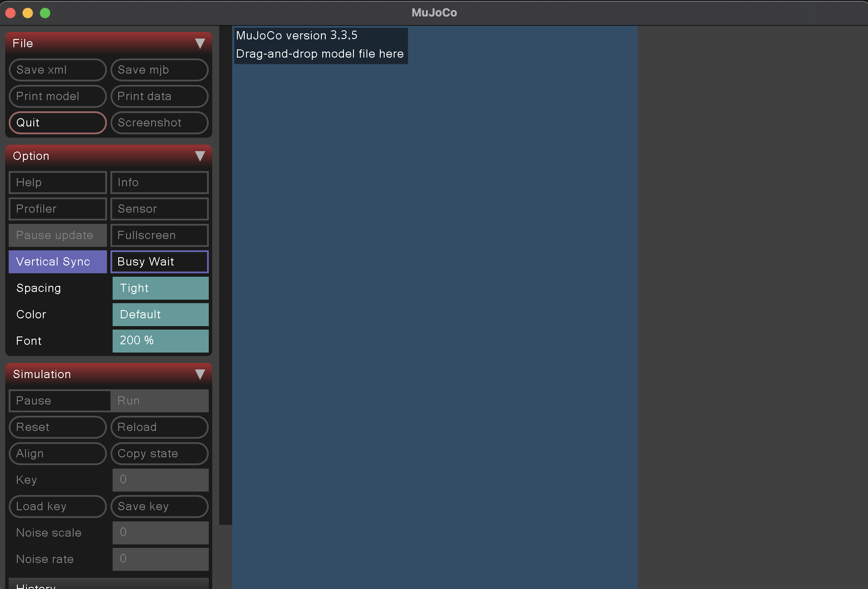The image size is (868, 589).
Task: Collapse the Simulation section triangle
Action: point(200,374)
